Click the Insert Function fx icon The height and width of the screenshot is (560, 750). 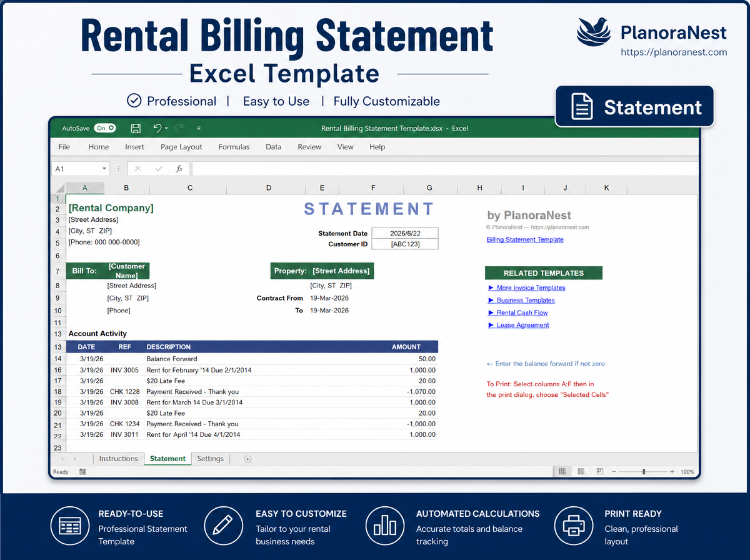(179, 169)
